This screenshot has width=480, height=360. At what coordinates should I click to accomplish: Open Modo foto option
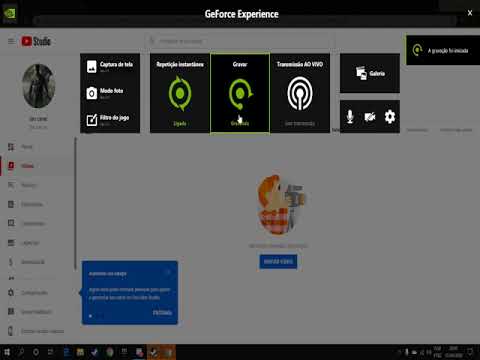pos(105,93)
